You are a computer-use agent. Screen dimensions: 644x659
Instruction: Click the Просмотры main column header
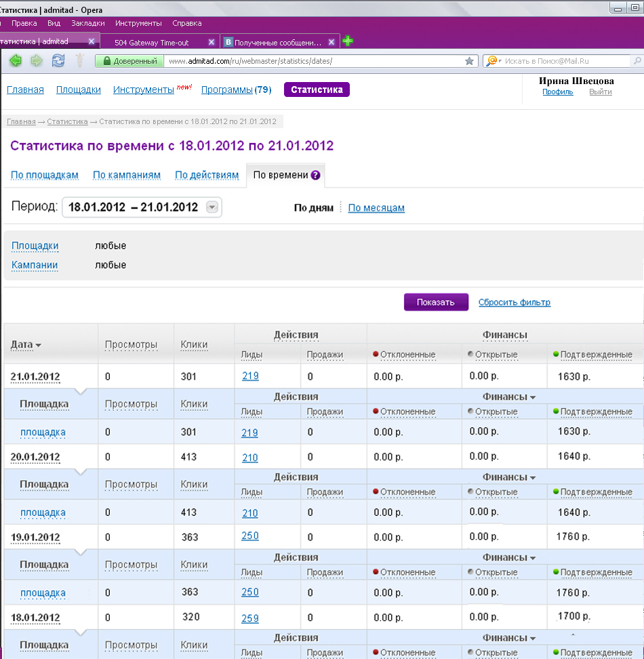131,344
